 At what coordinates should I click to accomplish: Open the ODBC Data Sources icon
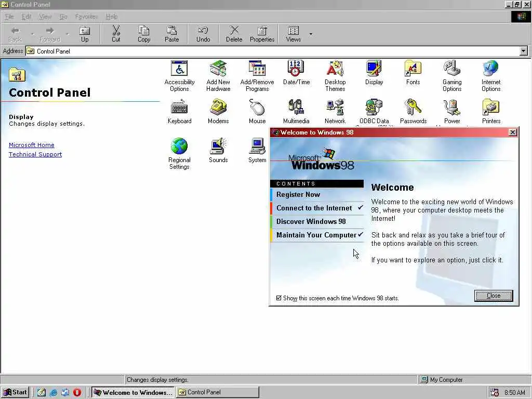tap(374, 112)
